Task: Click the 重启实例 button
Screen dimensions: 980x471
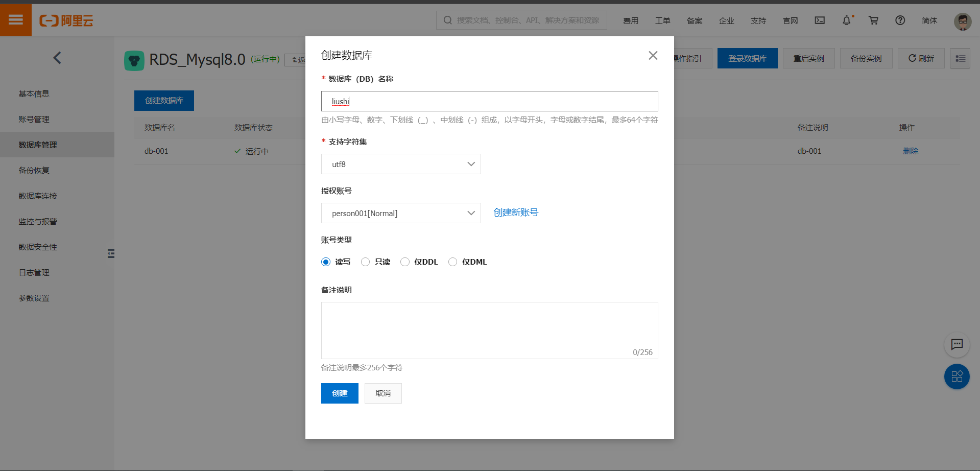Action: click(x=809, y=58)
